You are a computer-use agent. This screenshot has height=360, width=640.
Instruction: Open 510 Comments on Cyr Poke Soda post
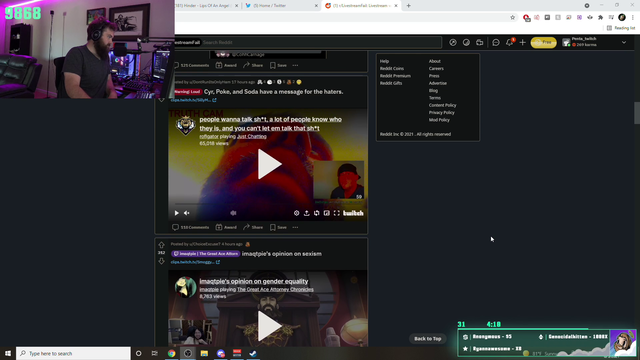pyautogui.click(x=191, y=227)
